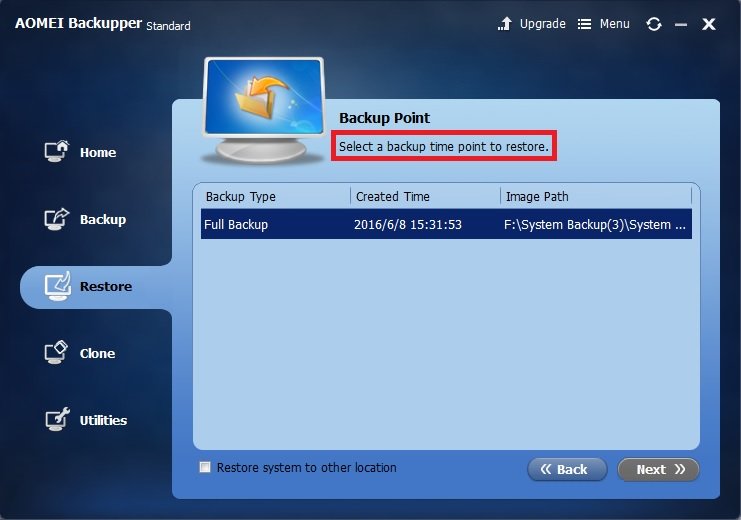741x520 pixels.
Task: Click the Utilities wrench icon
Action: pyautogui.click(x=58, y=419)
